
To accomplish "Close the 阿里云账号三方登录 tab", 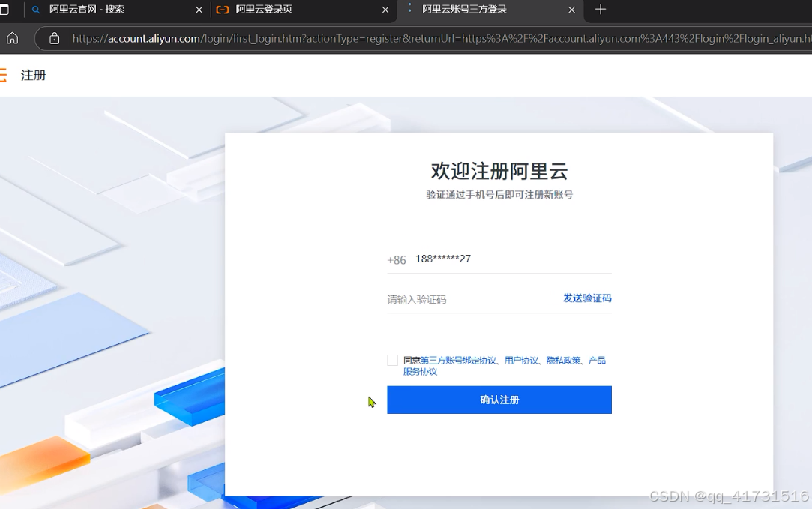I will pyautogui.click(x=572, y=10).
